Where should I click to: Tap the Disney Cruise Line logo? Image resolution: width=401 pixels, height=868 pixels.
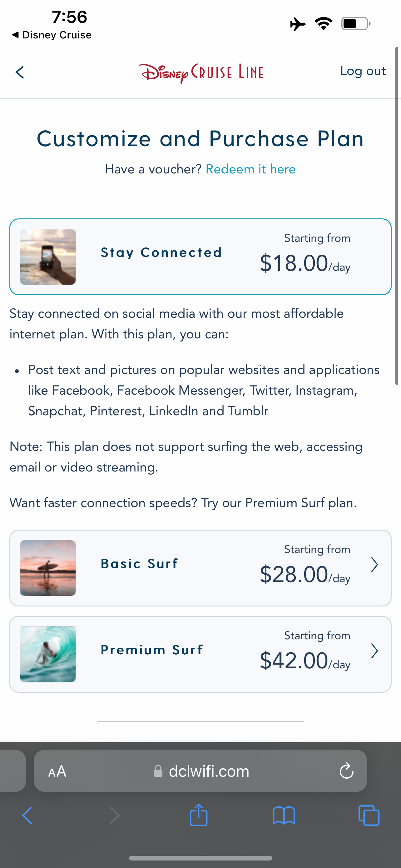click(201, 72)
